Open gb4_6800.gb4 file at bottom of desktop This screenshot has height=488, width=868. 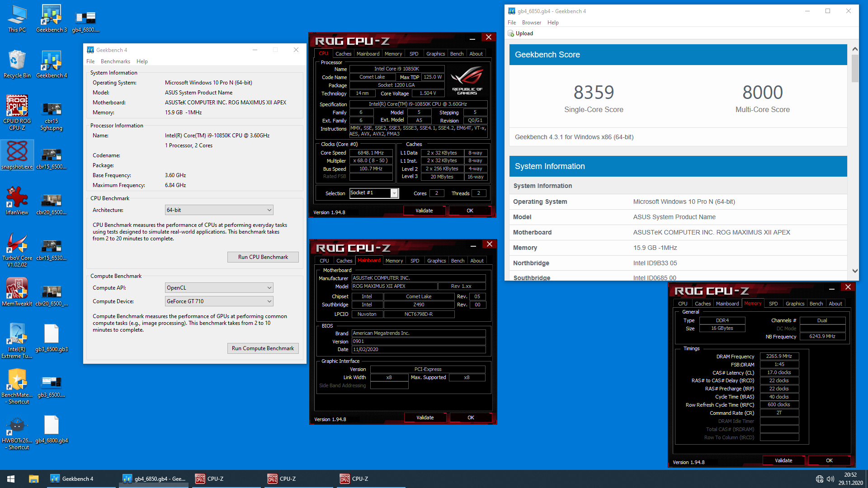point(52,430)
